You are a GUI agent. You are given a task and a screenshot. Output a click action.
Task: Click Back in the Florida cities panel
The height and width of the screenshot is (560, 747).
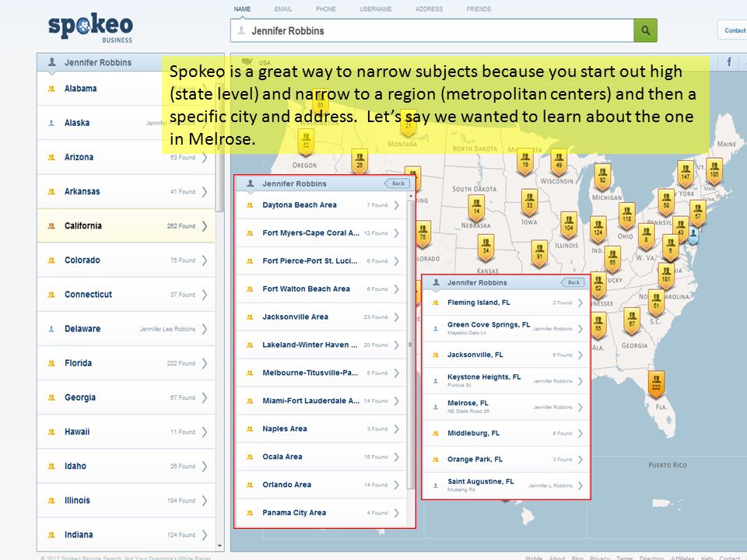click(573, 282)
